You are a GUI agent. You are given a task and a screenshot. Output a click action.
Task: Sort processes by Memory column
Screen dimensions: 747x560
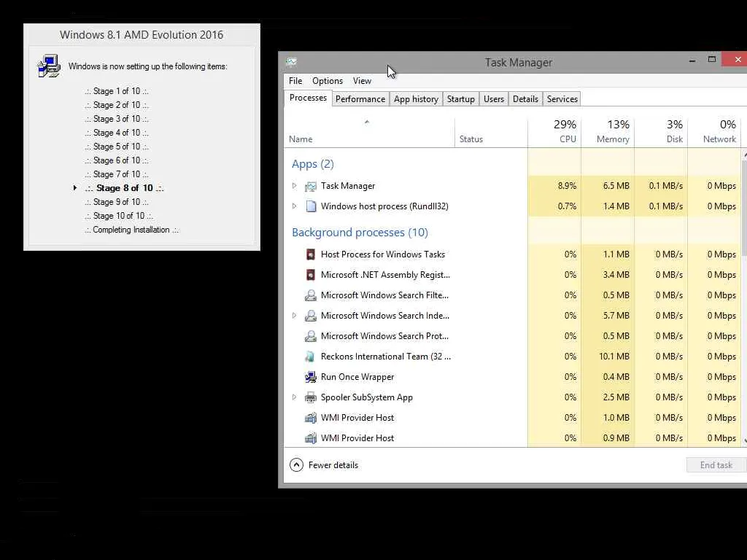608,132
